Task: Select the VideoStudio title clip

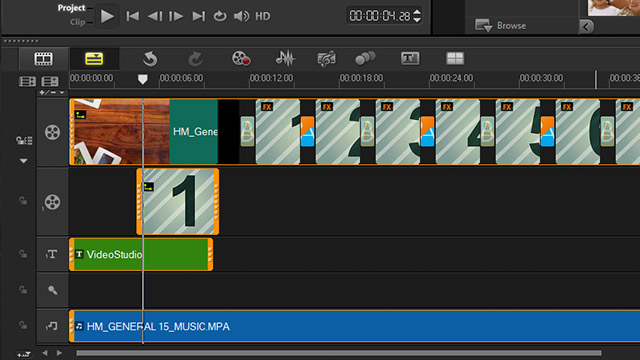Action: pyautogui.click(x=141, y=254)
